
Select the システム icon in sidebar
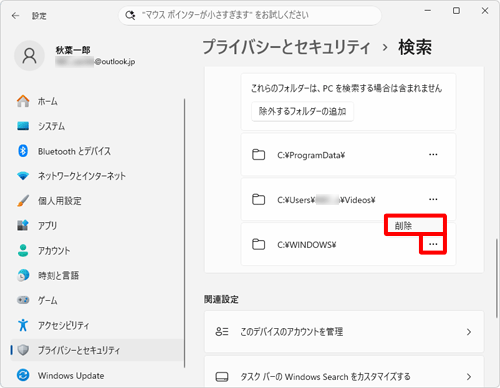click(23, 126)
